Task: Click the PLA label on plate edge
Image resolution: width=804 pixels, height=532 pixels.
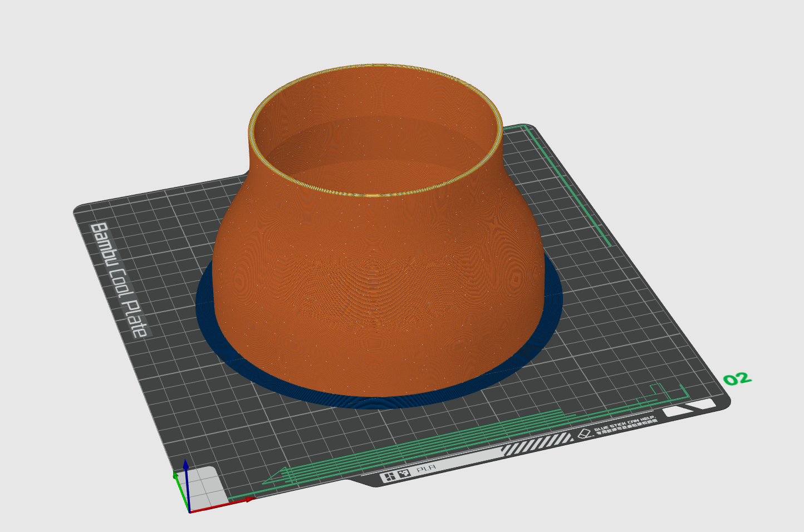Action: tap(426, 469)
